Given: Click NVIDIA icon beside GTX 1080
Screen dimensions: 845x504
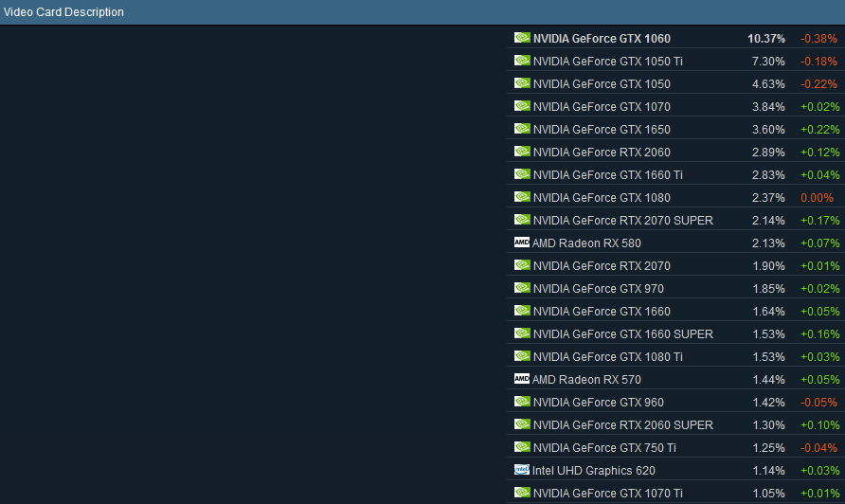Looking at the screenshot, I should [x=522, y=197].
